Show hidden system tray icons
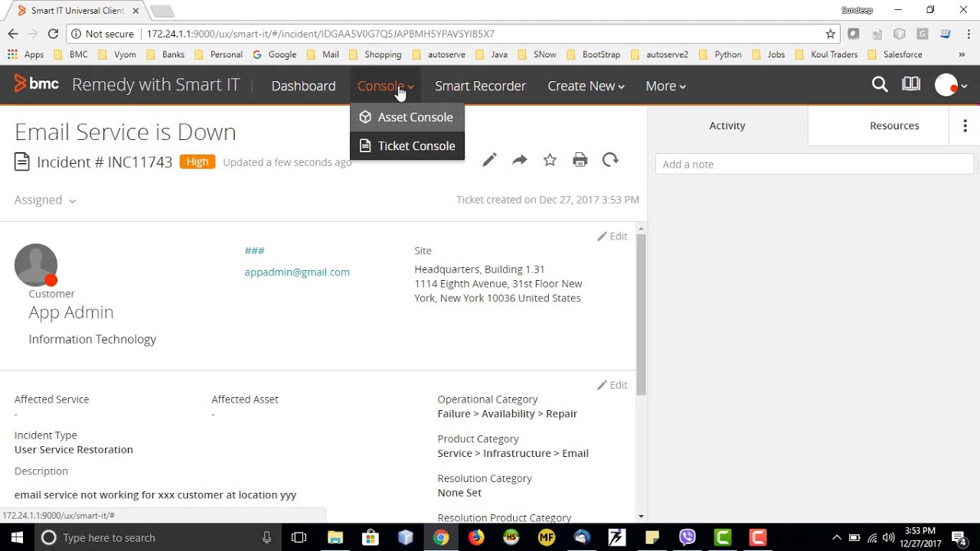Image resolution: width=980 pixels, height=551 pixels. pos(836,537)
